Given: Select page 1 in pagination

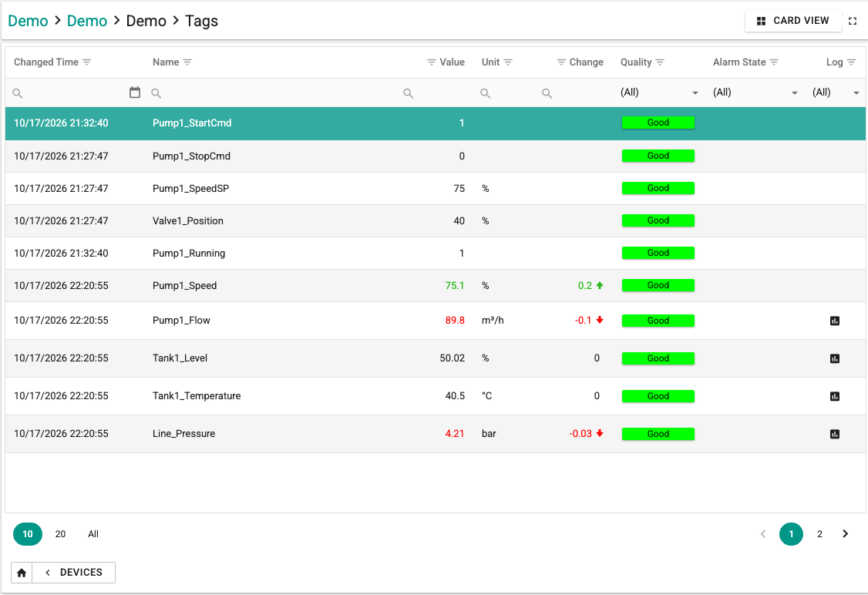Looking at the screenshot, I should [x=791, y=534].
